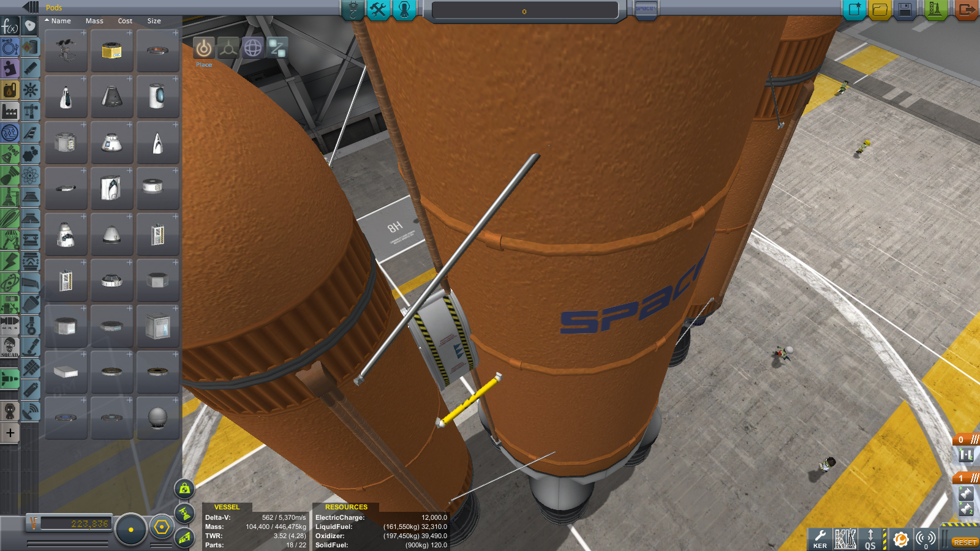Select the Pods category tab
This screenshot has width=980, height=551.
(31, 26)
